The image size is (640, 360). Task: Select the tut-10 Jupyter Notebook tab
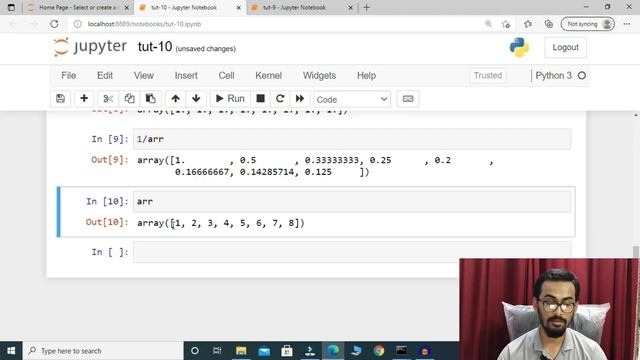tap(184, 7)
